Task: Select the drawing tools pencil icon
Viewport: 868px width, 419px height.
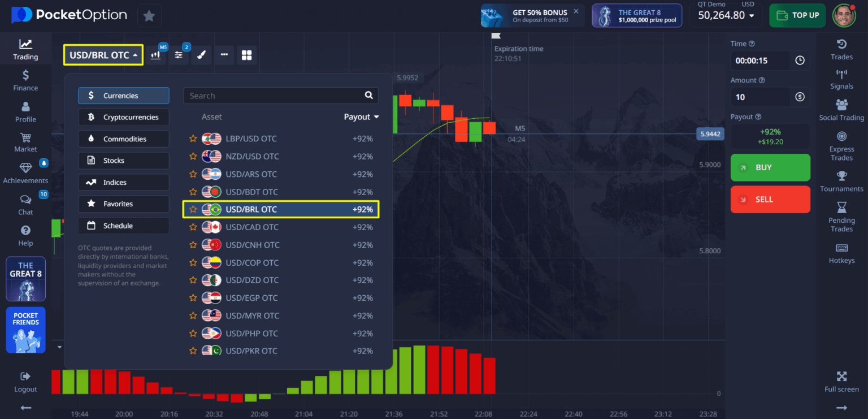Action: pyautogui.click(x=201, y=55)
